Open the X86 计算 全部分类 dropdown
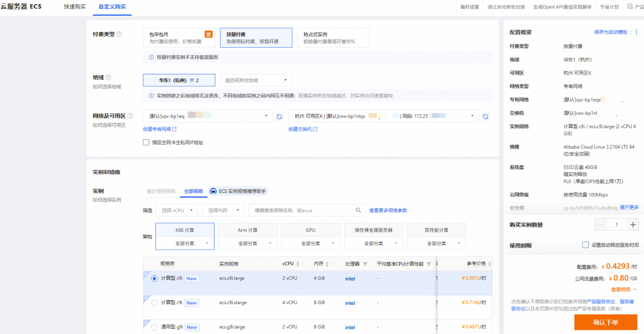Image resolution: width=644 pixels, height=334 pixels. coord(185,243)
